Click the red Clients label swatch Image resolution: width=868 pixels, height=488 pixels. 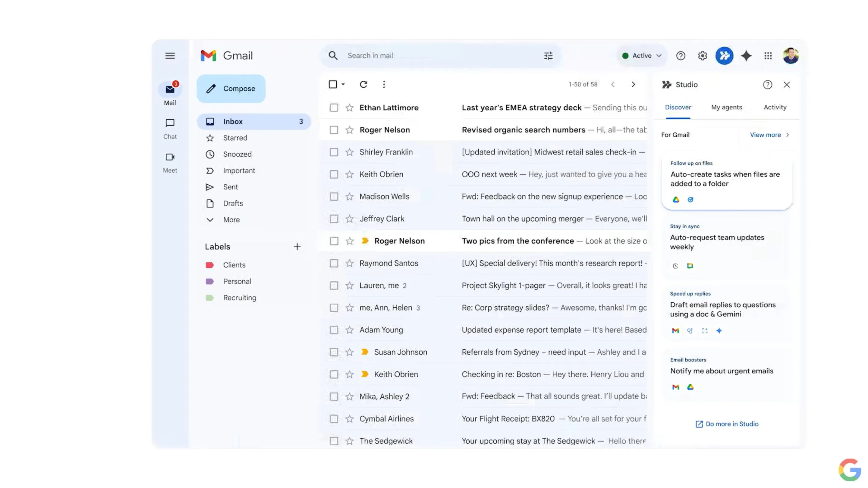(x=209, y=265)
